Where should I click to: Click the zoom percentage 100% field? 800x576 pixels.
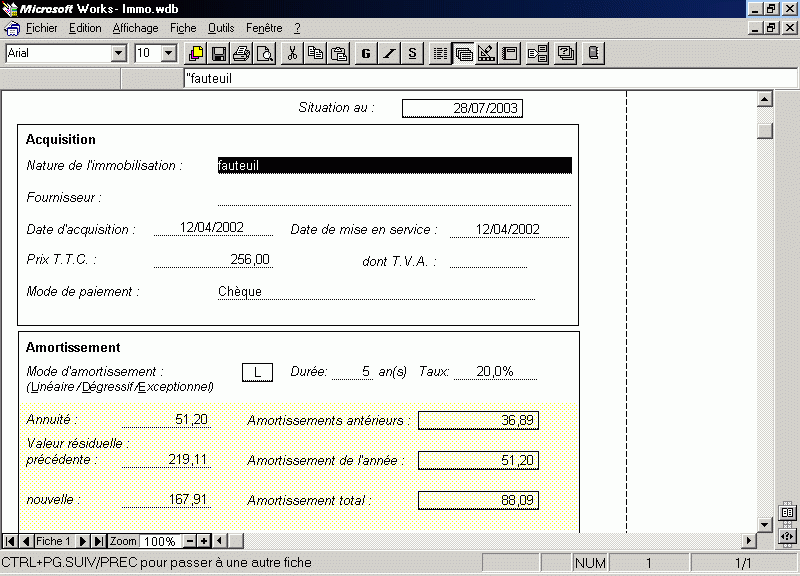160,541
